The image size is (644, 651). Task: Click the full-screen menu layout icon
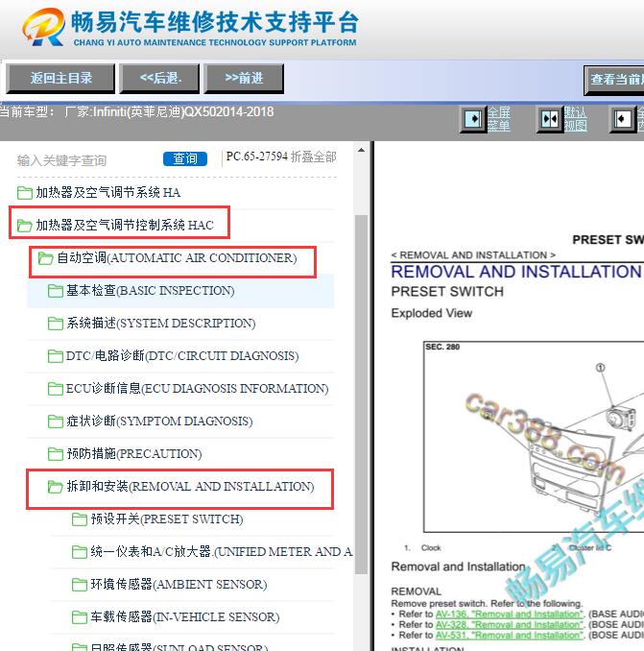[x=473, y=119]
